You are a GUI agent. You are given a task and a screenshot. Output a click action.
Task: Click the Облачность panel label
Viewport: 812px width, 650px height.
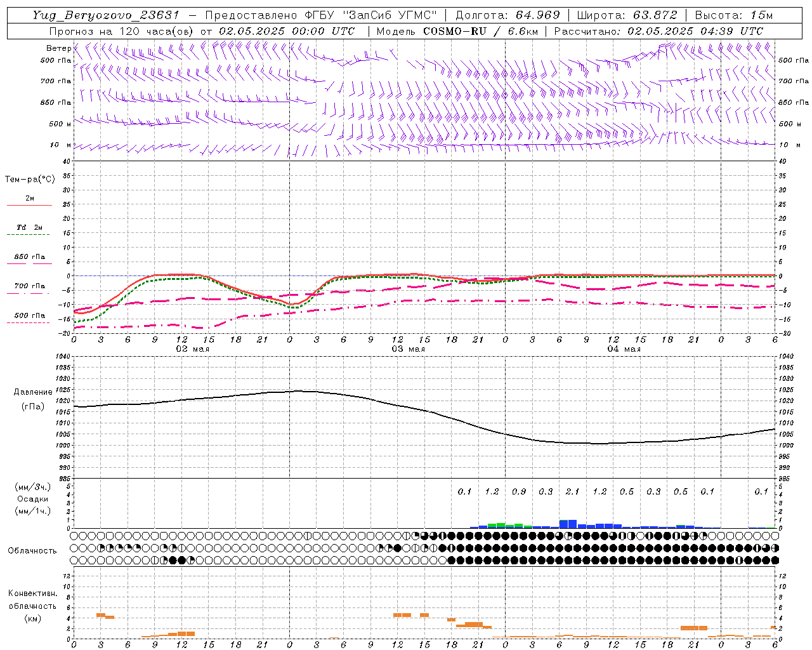[x=32, y=551]
